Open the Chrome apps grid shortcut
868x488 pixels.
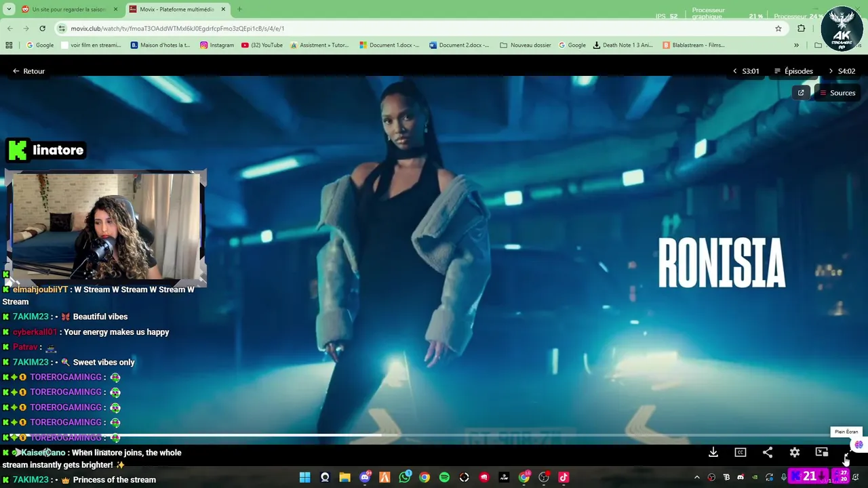point(9,45)
